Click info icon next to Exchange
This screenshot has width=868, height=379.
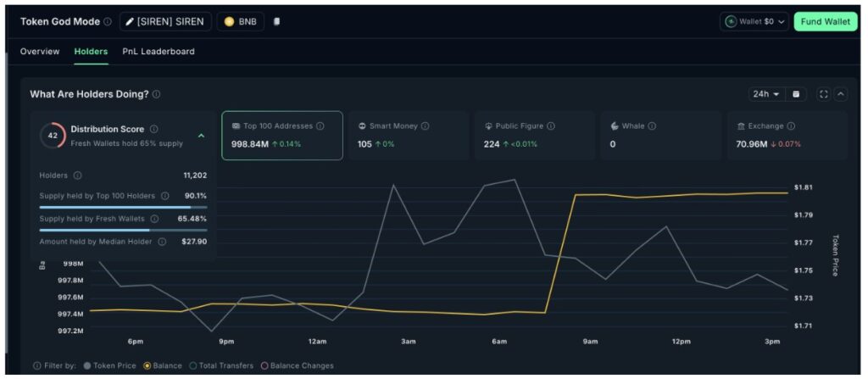pos(790,126)
